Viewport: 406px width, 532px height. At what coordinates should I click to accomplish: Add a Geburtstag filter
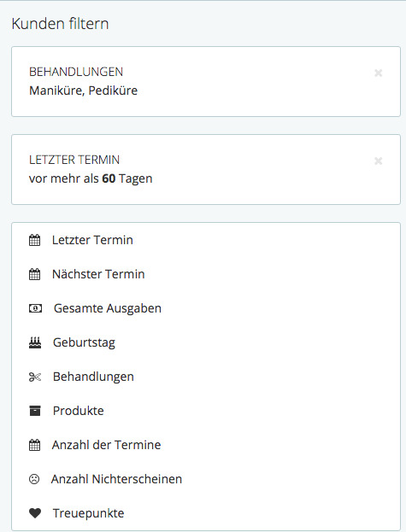[x=206, y=342]
